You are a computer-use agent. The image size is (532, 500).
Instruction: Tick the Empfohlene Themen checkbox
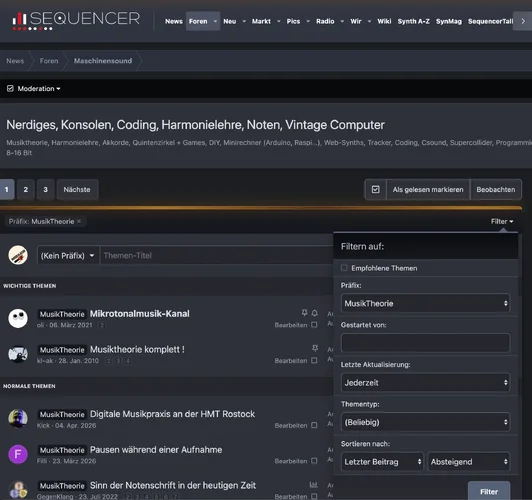[x=344, y=268]
